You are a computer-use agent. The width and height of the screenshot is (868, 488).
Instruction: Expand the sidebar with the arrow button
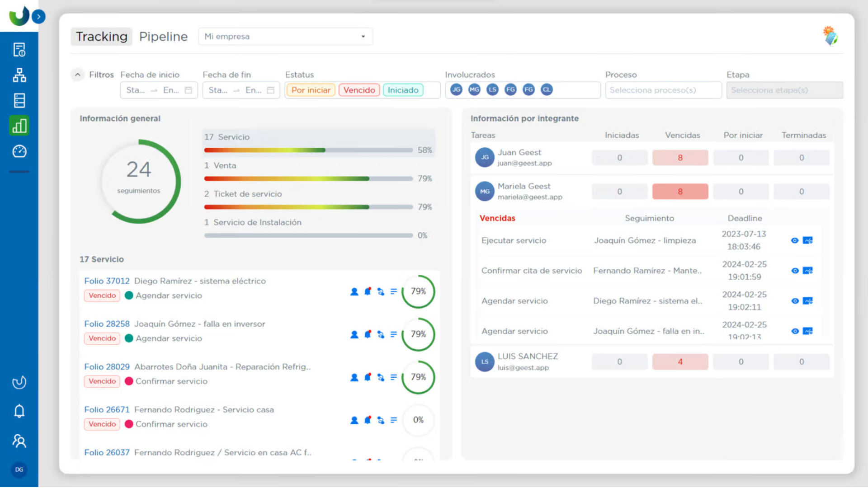pos(38,17)
